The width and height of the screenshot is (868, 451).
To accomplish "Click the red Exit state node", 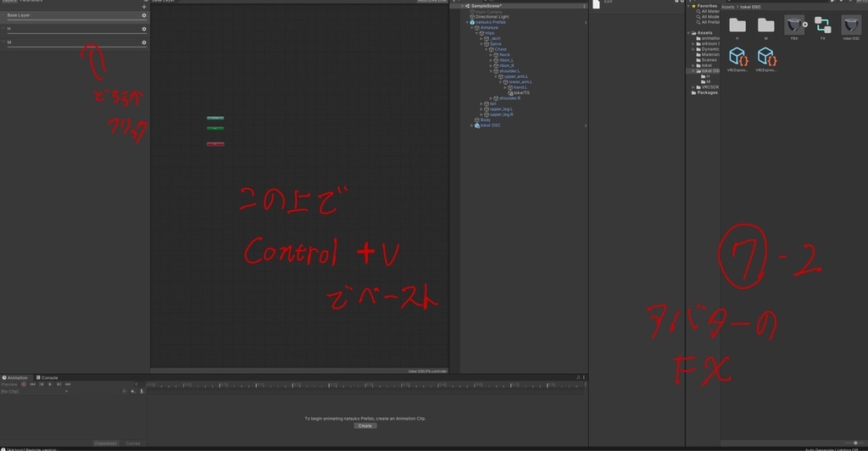I will [x=215, y=144].
